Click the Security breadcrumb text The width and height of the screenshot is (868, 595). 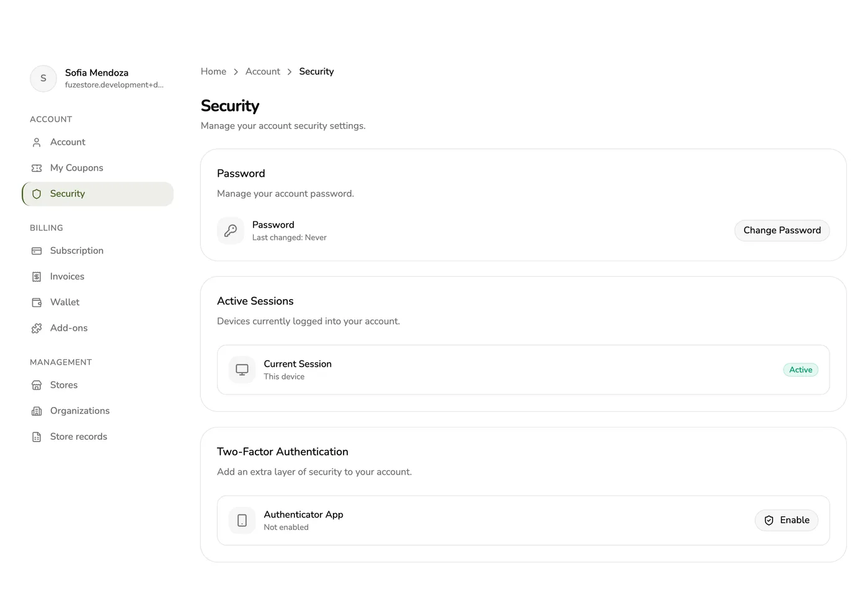(316, 71)
